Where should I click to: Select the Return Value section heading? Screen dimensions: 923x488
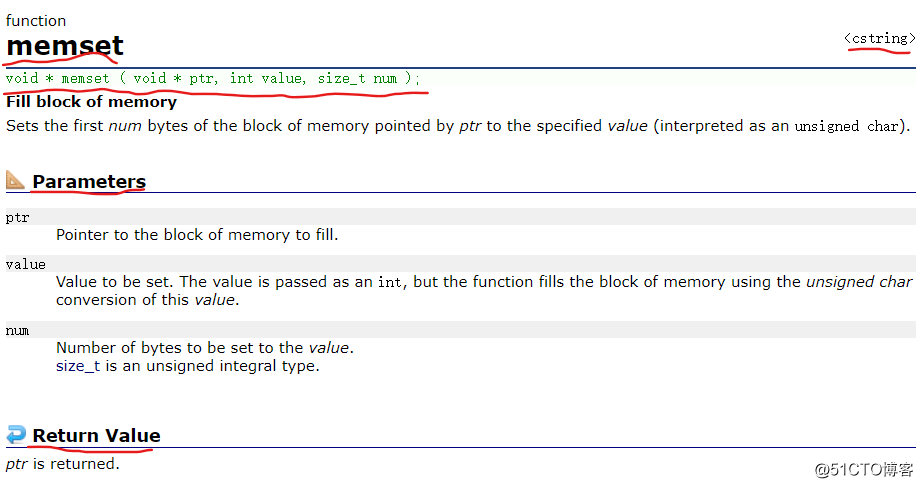pos(96,436)
